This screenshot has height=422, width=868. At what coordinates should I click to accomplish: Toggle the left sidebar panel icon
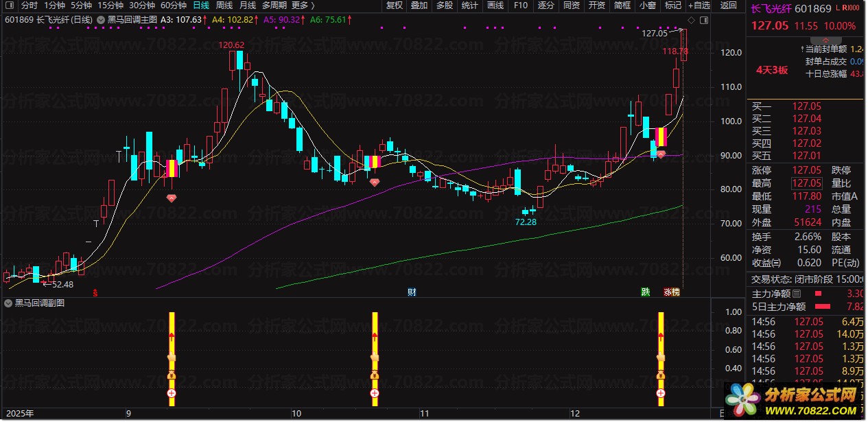[8, 5]
